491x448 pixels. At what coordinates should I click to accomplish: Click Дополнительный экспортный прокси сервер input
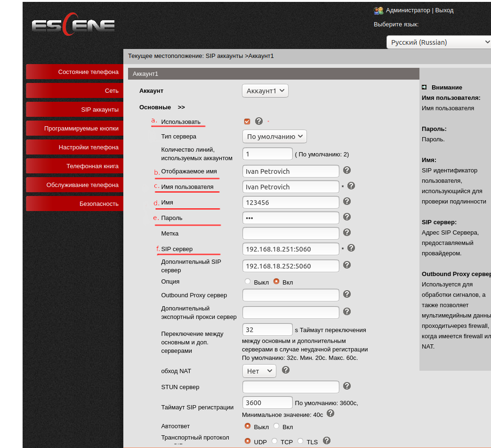[x=290, y=313]
